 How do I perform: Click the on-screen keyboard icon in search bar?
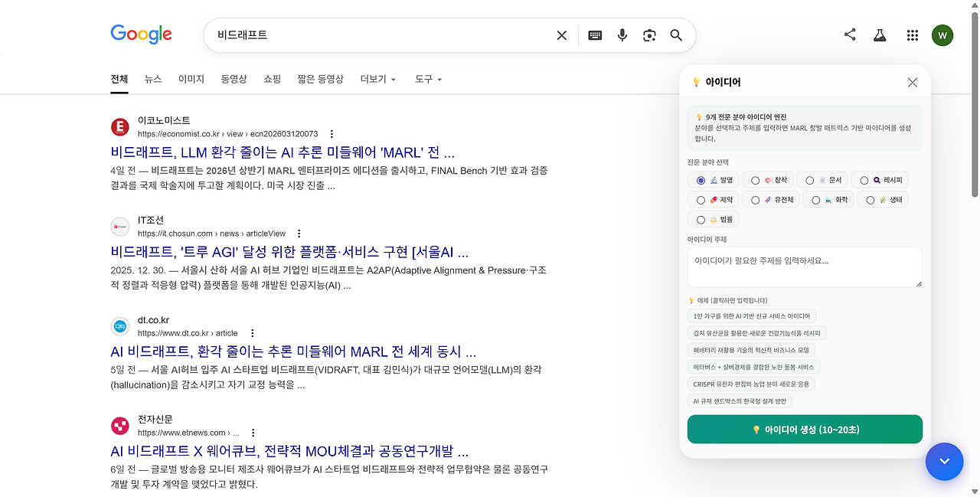pyautogui.click(x=594, y=34)
